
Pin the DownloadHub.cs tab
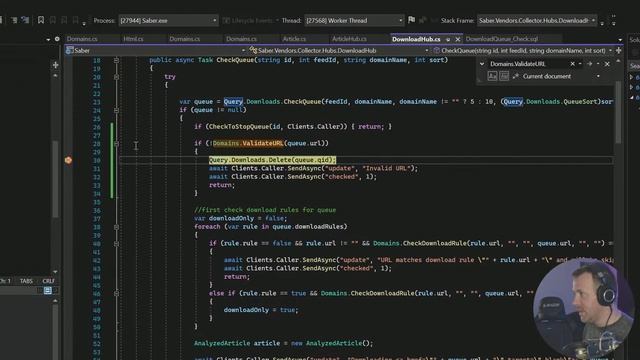[448, 39]
